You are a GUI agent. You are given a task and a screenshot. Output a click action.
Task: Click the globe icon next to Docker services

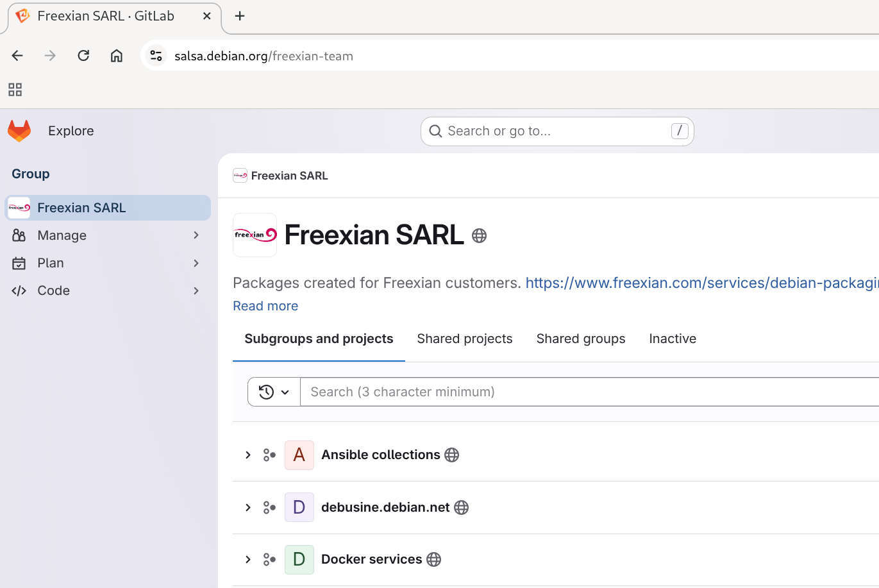434,560
